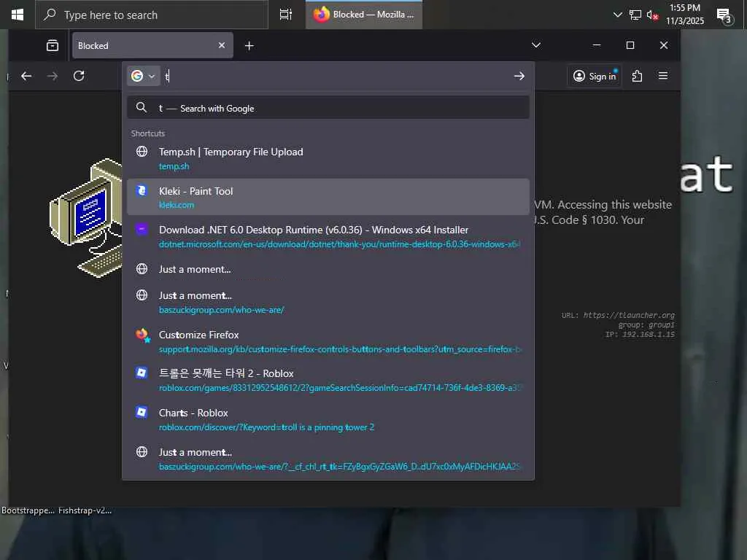Open the list all tabs chevron

536,44
